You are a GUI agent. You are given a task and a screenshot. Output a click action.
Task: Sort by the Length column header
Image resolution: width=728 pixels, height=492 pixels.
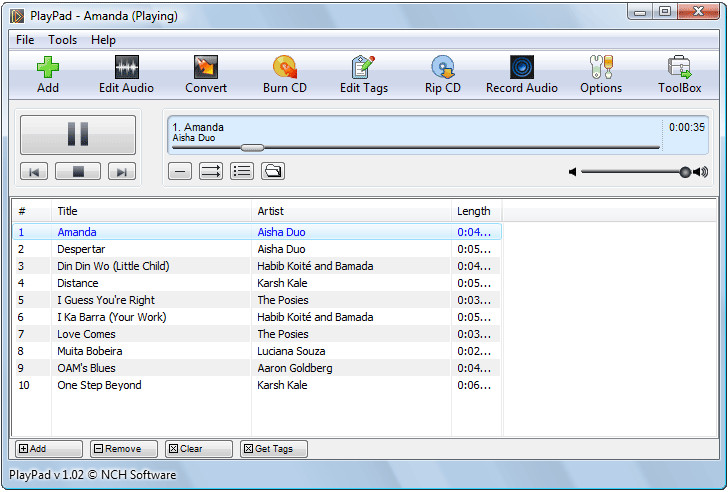pyautogui.click(x=477, y=211)
